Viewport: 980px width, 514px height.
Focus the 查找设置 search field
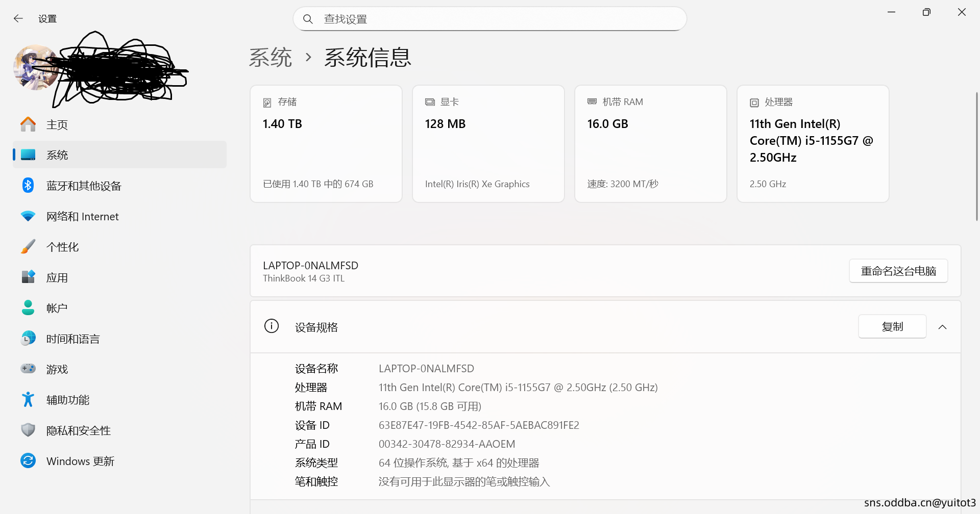[490, 19]
